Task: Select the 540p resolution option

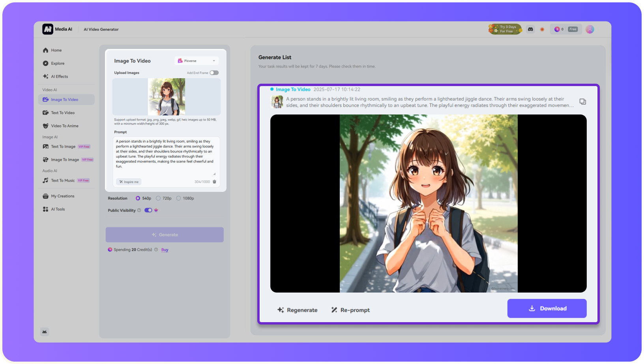Action: click(x=143, y=198)
